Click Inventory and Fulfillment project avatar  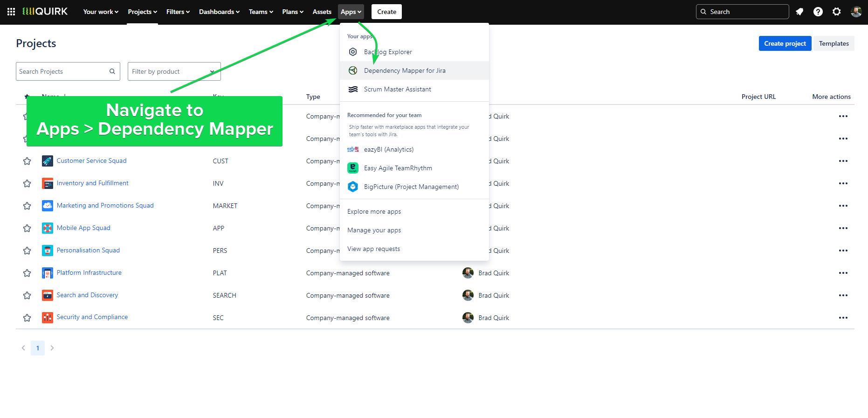[x=48, y=183]
